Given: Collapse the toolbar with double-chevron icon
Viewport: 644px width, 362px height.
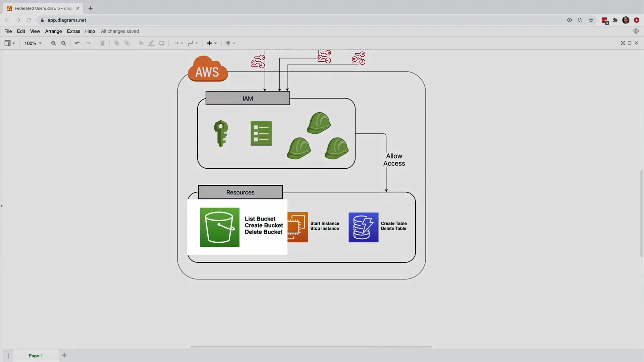Looking at the screenshot, I should (x=636, y=43).
